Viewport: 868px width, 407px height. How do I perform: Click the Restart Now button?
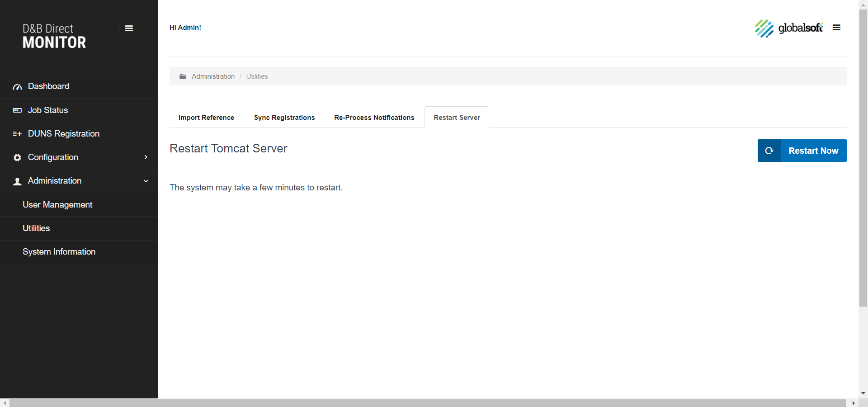pyautogui.click(x=802, y=151)
